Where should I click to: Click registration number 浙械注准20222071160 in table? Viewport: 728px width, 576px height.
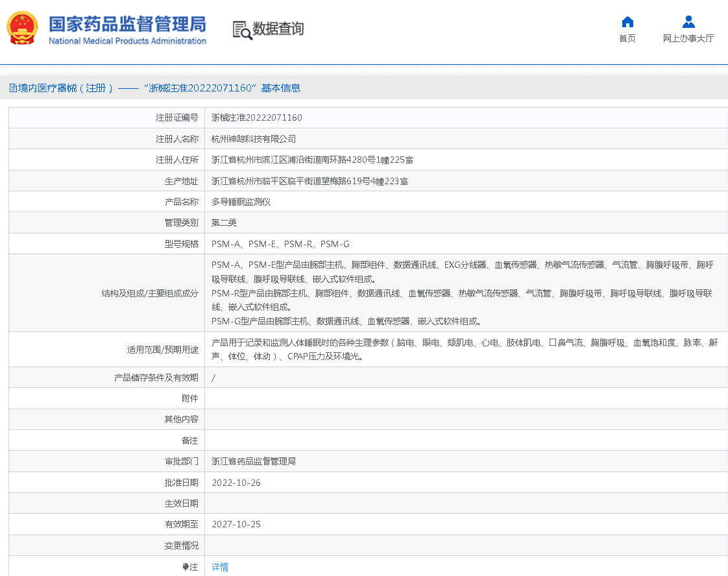(257, 117)
